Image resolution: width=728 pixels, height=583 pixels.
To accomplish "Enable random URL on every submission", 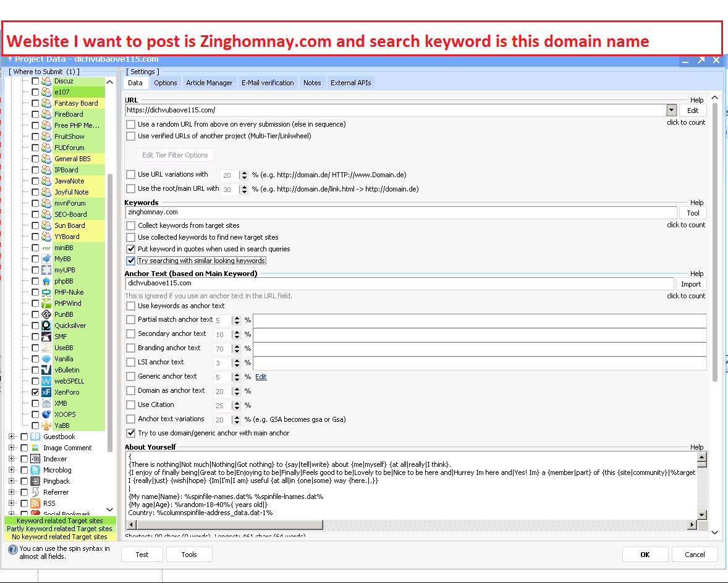I will [131, 124].
